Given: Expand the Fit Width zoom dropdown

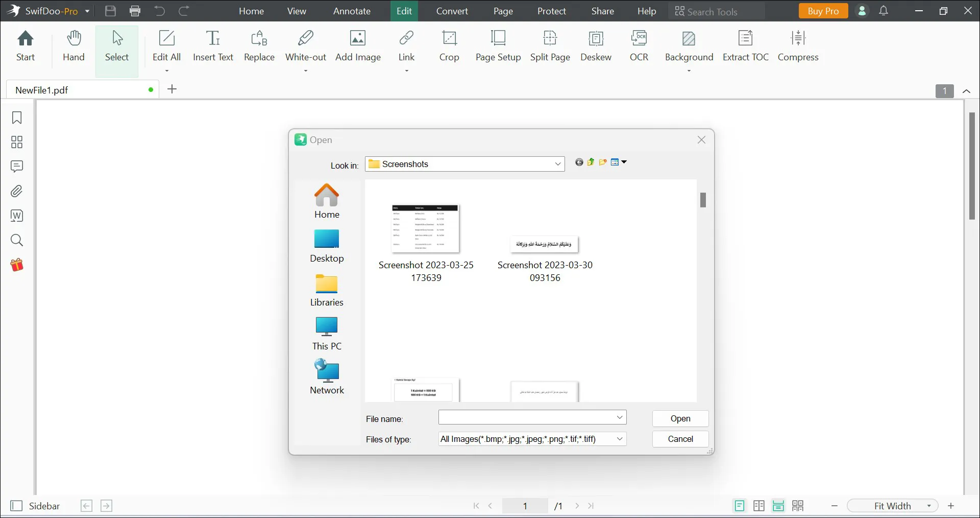Looking at the screenshot, I should pos(929,506).
